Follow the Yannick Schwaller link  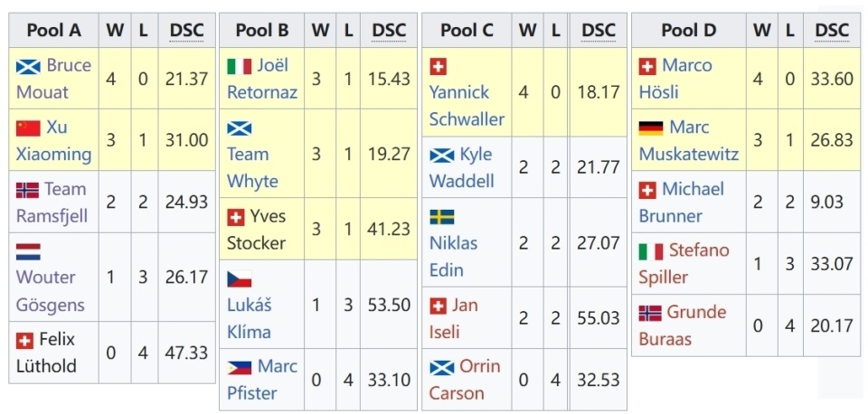coord(467,105)
